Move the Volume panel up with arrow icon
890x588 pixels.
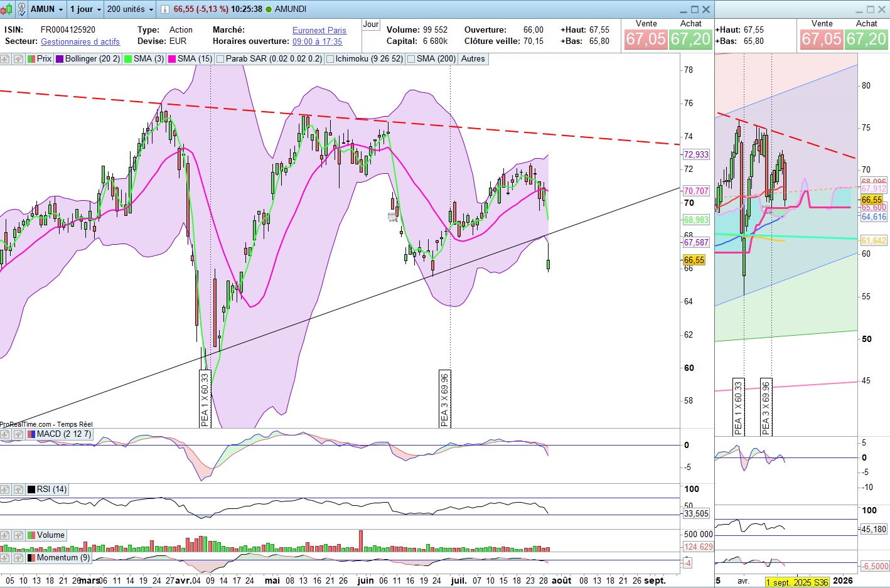[x=18, y=535]
